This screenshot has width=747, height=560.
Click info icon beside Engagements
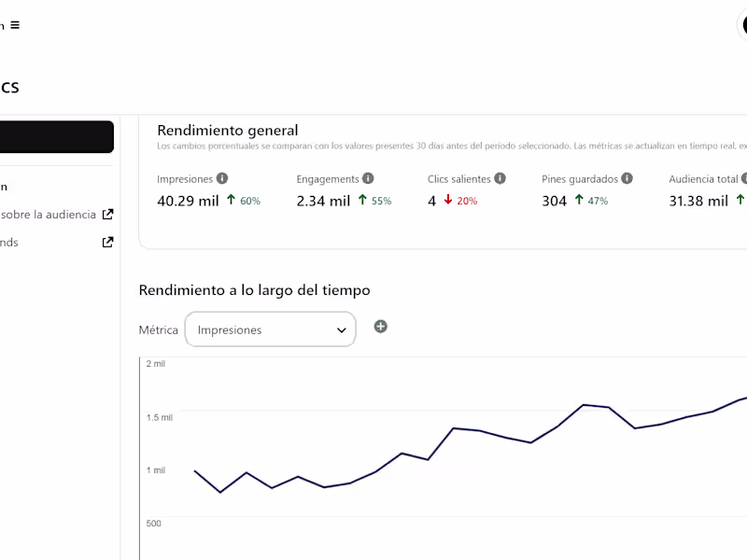(x=368, y=178)
